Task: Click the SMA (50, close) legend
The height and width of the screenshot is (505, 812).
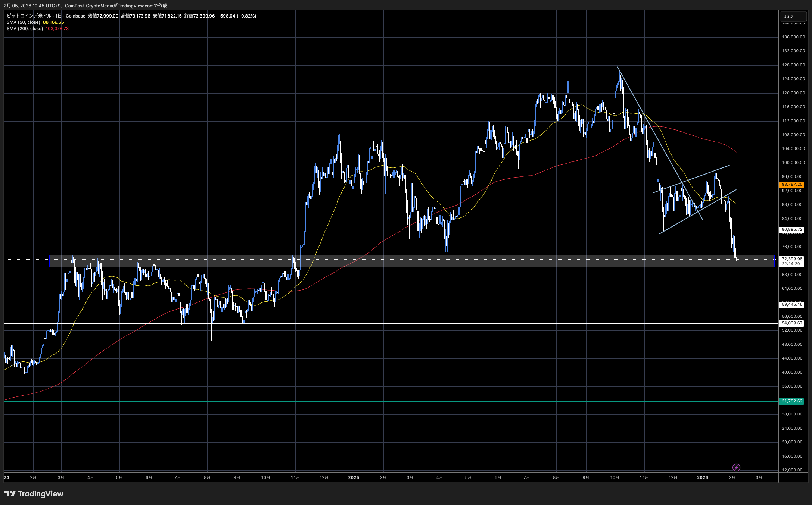Action: [x=23, y=22]
